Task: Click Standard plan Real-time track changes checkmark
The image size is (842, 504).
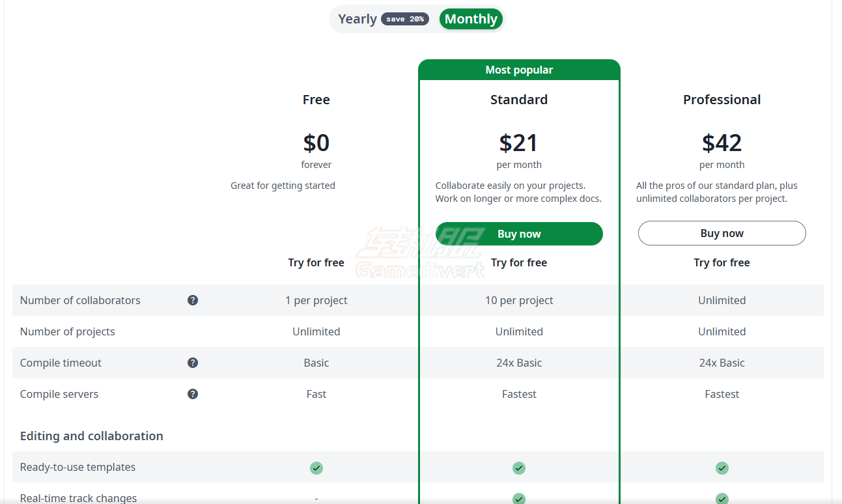Action: coord(519,498)
